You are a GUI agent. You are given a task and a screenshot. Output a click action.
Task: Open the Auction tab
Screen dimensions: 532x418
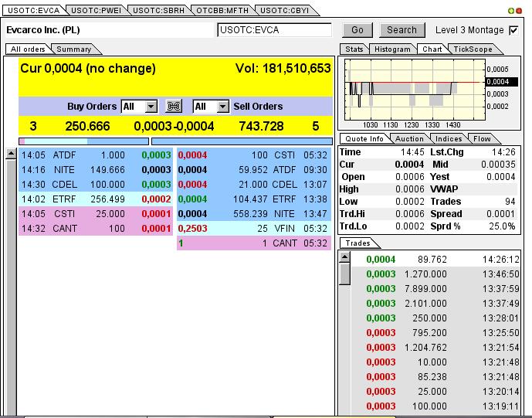click(x=409, y=139)
